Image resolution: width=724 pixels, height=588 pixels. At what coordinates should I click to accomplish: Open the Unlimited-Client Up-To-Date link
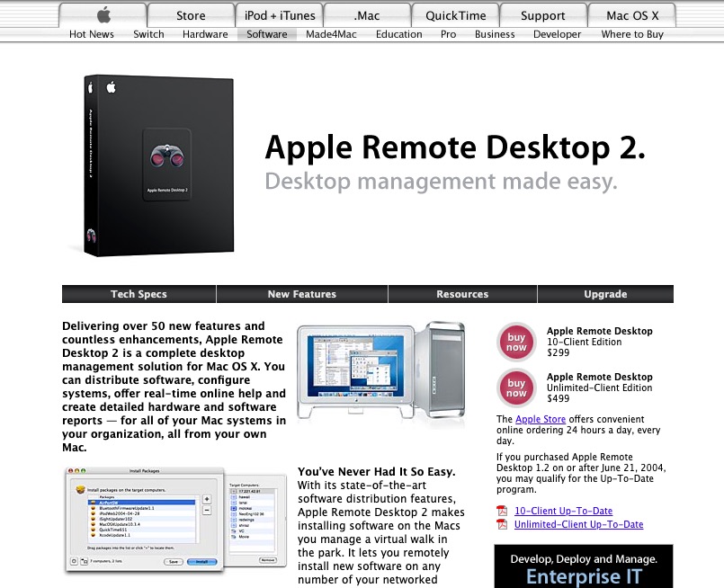coord(578,524)
